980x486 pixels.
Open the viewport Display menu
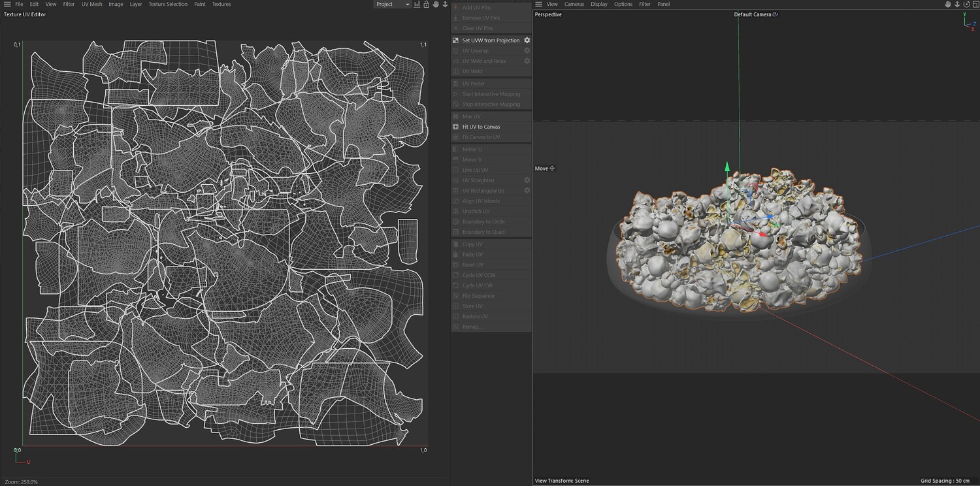tap(599, 4)
